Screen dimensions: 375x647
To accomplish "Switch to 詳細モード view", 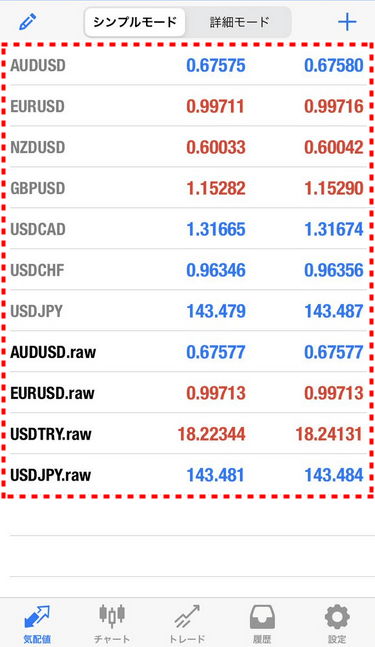I will [239, 22].
